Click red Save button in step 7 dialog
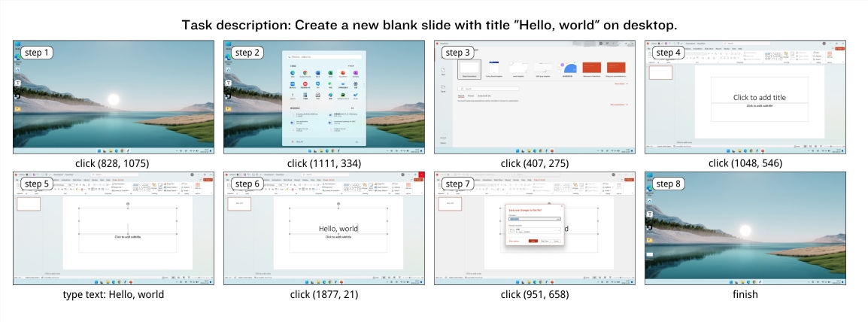 click(x=533, y=241)
